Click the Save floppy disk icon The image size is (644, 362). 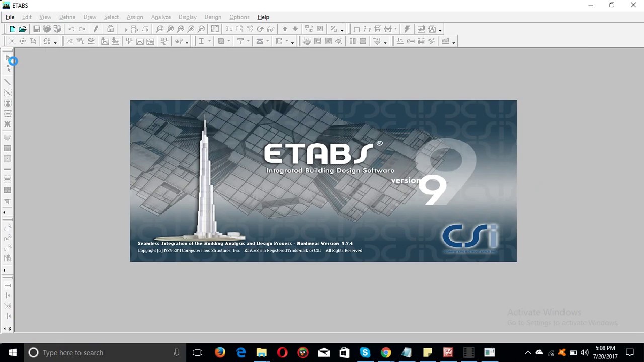(x=37, y=29)
